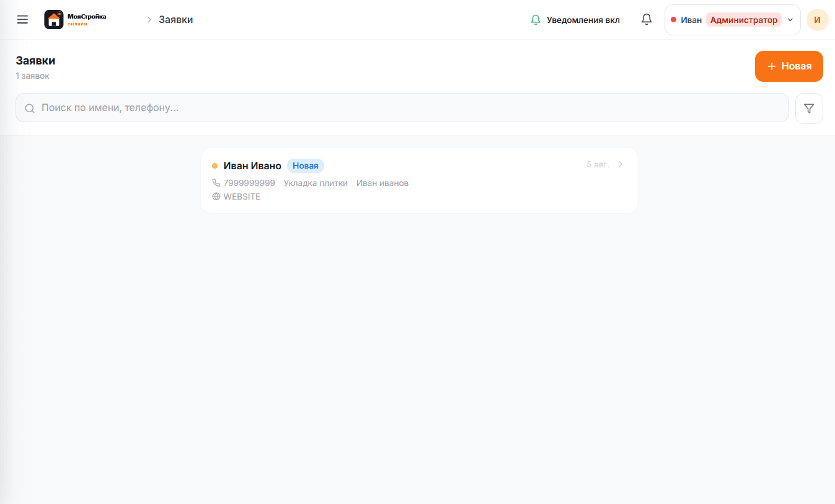Image resolution: width=835 pixels, height=504 pixels.
Task: Open the hamburger sidebar menu
Action: click(x=22, y=20)
